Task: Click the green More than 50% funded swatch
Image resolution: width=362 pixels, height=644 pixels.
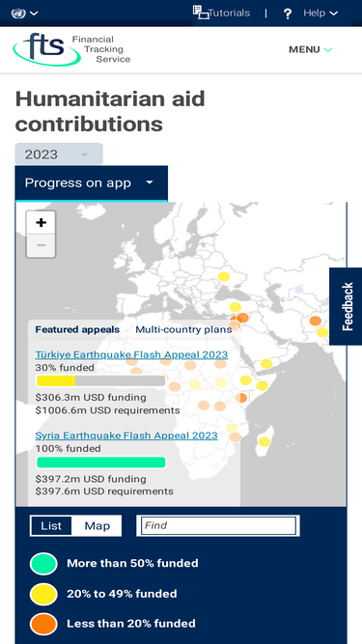Action: (x=43, y=564)
